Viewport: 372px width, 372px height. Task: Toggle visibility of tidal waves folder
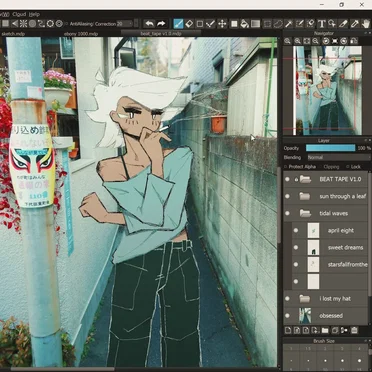tap(287, 213)
